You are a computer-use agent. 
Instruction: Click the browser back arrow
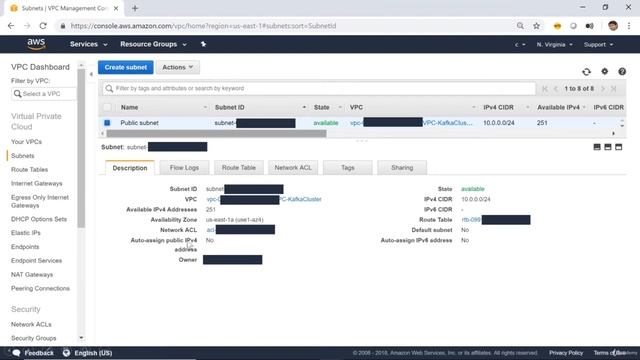click(x=11, y=26)
